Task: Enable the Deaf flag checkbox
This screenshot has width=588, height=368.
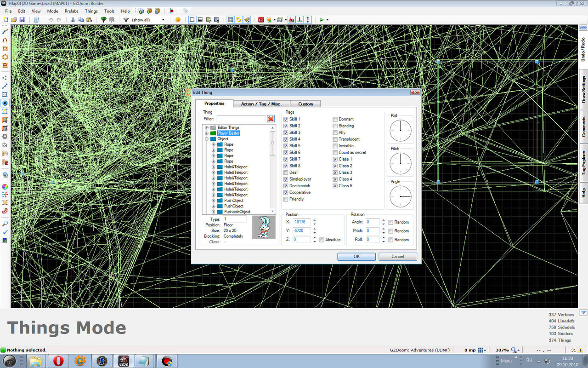Action: 286,172
